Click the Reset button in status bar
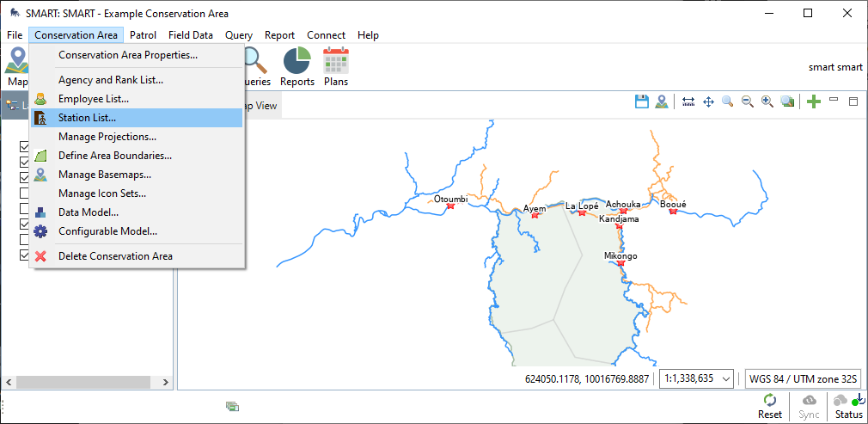This screenshot has height=424, width=868. [769, 406]
